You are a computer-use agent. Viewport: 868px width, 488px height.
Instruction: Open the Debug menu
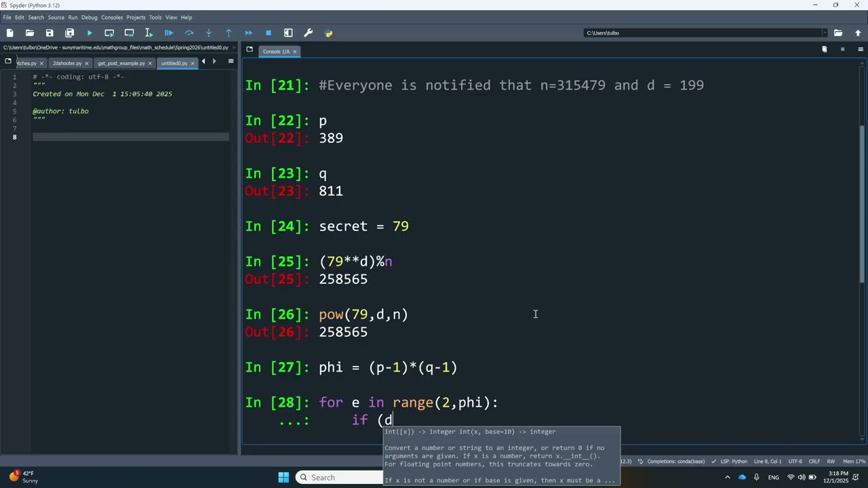click(90, 17)
